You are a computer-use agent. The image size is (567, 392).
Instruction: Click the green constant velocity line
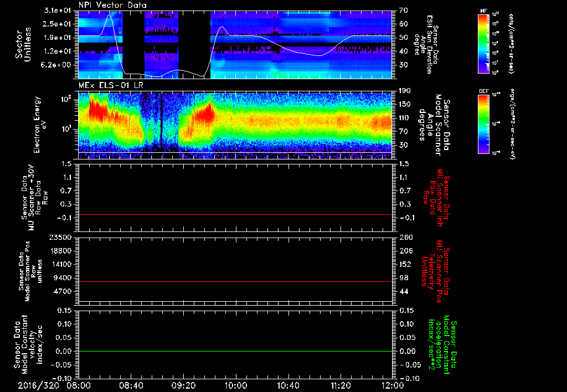(235, 351)
